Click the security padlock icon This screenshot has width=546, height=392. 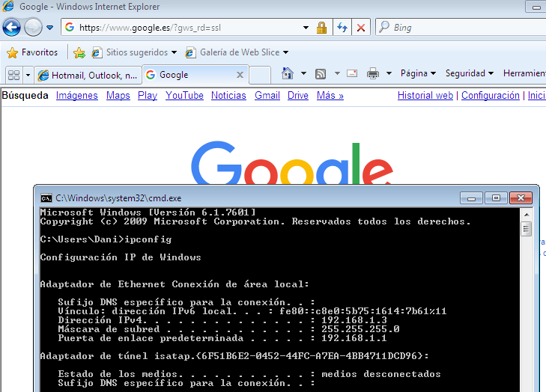click(321, 28)
